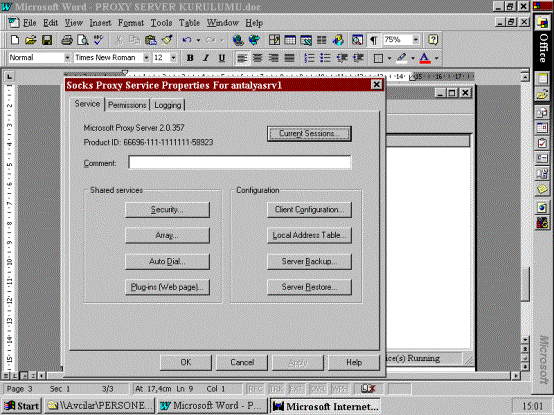This screenshot has width=554, height=415.
Task: Insert an Excel worksheet icon
Action: 306,40
